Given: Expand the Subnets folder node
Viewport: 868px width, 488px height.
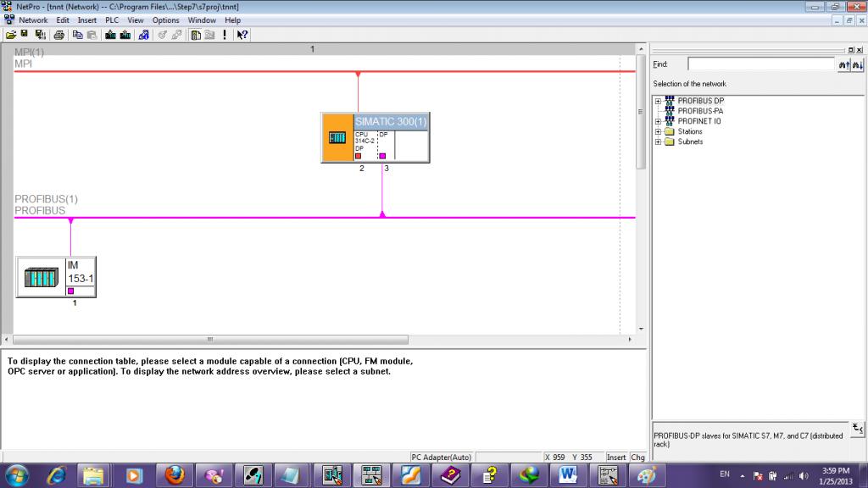Looking at the screenshot, I should click(x=658, y=141).
